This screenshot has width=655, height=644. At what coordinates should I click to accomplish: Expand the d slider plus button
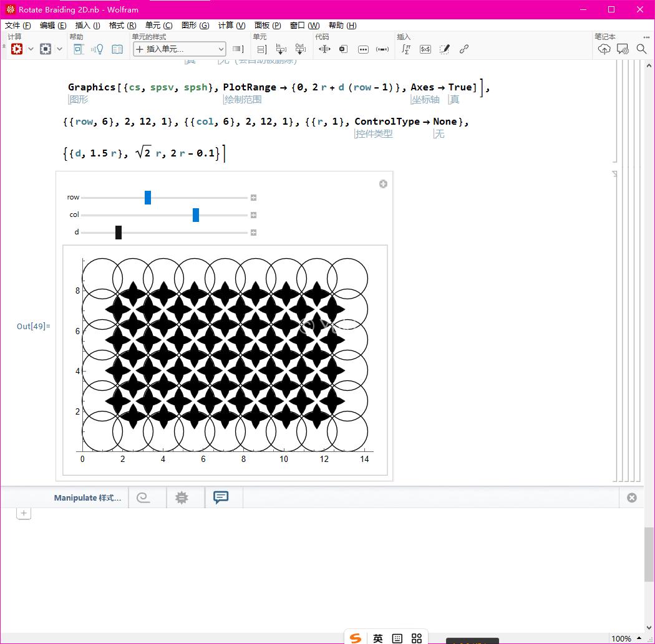click(x=253, y=233)
